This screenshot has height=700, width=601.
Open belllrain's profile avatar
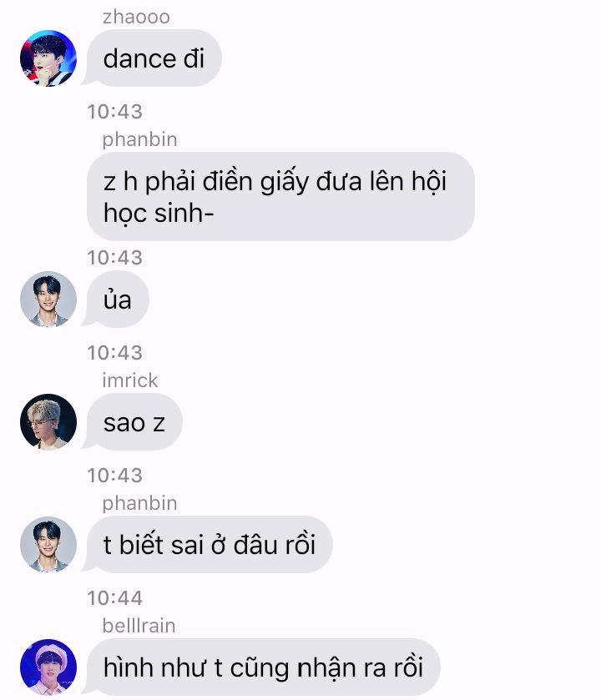pyautogui.click(x=48, y=667)
